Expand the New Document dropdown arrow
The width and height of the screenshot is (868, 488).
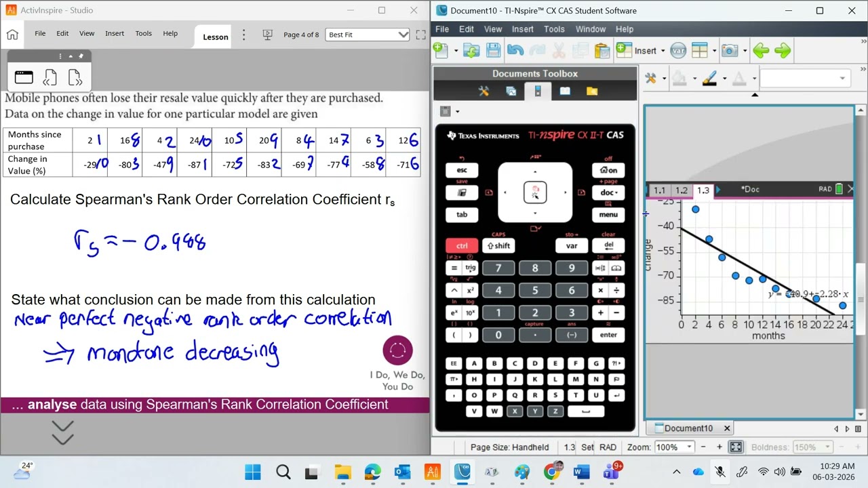(x=456, y=51)
